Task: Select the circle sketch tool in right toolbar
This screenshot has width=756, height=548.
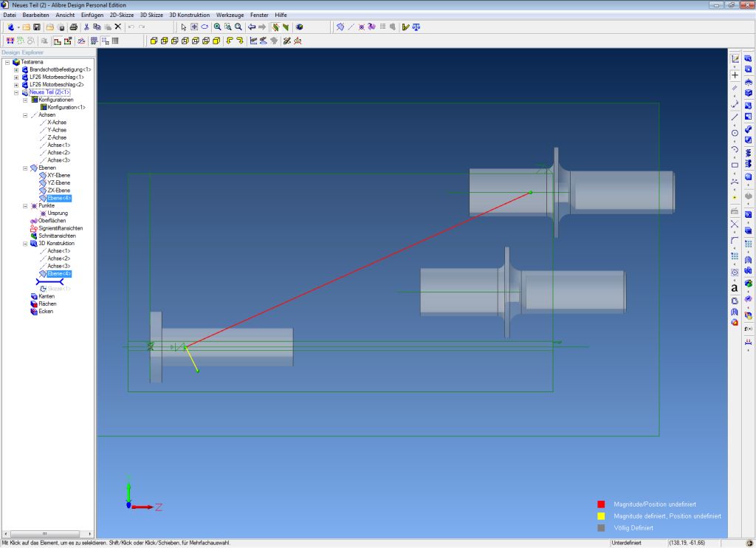Action: [735, 133]
